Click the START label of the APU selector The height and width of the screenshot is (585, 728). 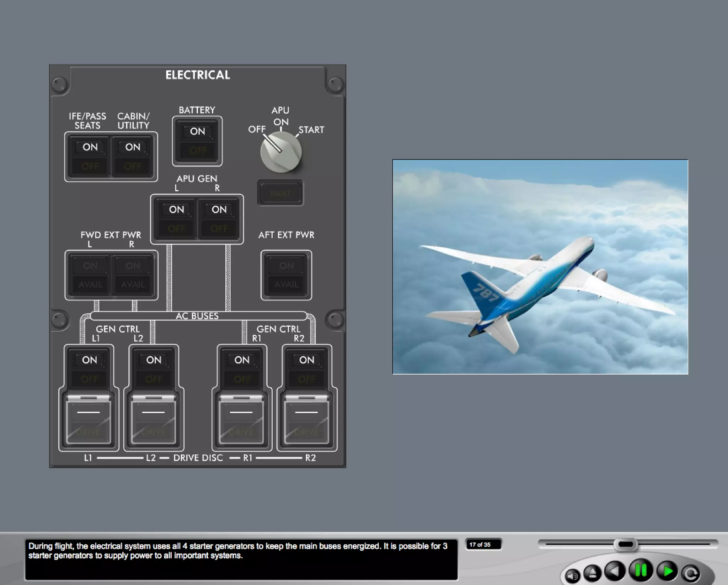click(x=311, y=130)
